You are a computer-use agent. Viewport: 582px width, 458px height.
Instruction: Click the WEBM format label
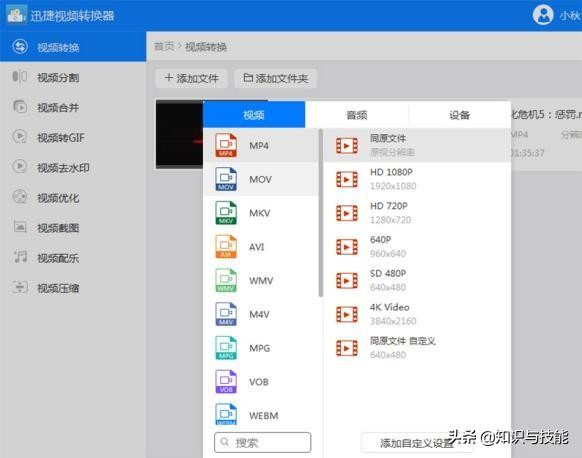coord(264,416)
